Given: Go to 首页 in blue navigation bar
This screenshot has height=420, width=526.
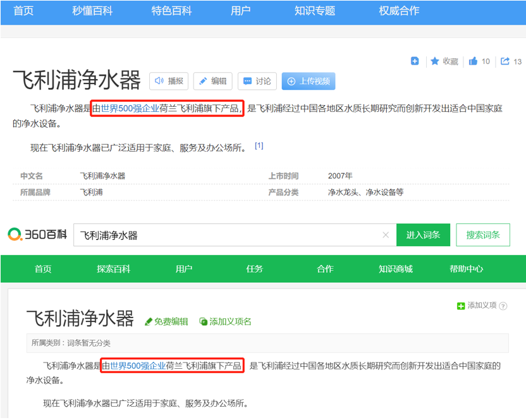Looking at the screenshot, I should pyautogui.click(x=23, y=11).
